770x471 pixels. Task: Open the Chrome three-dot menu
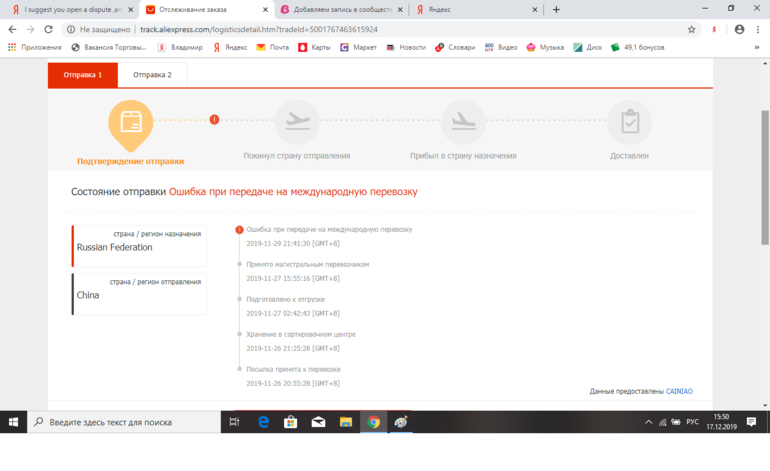coord(758,29)
